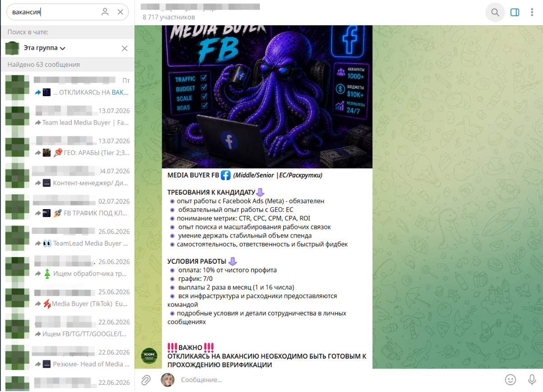This screenshot has width=543, height=392.
Task: Click the microphone voice message icon
Action: click(x=532, y=380)
